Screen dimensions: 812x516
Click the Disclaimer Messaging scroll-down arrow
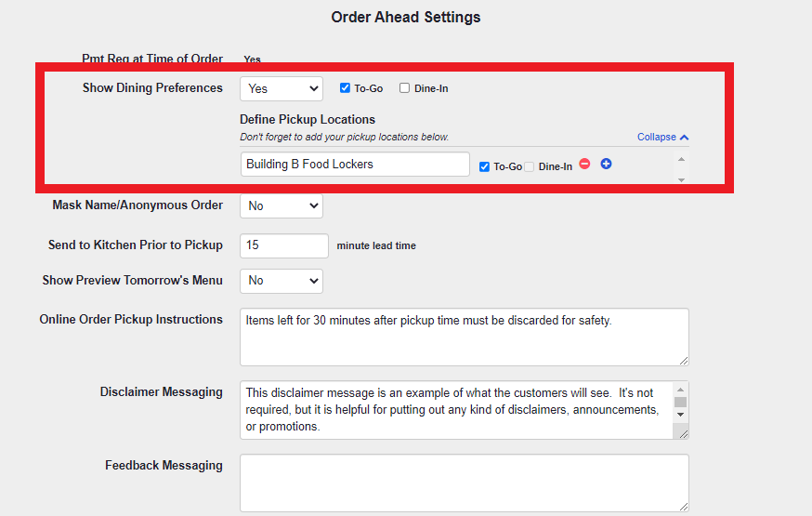tap(680, 414)
